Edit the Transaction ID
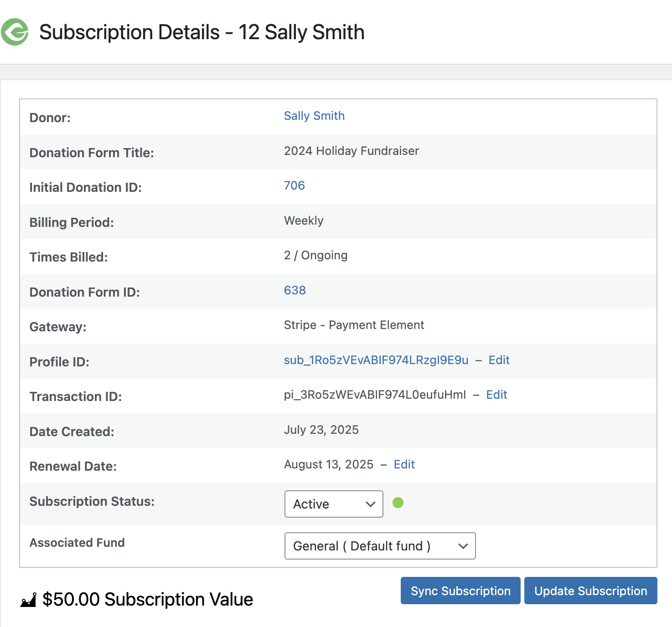Image resolution: width=672 pixels, height=627 pixels. pyautogui.click(x=496, y=395)
